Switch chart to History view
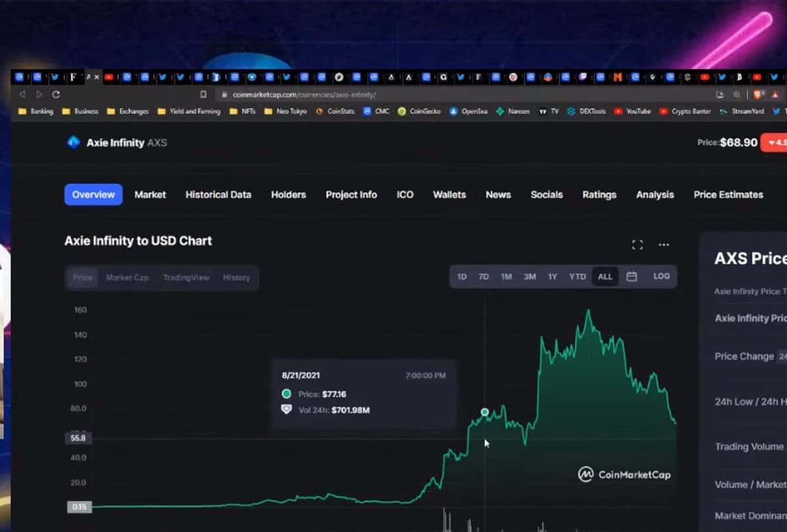The width and height of the screenshot is (787, 532). [236, 277]
